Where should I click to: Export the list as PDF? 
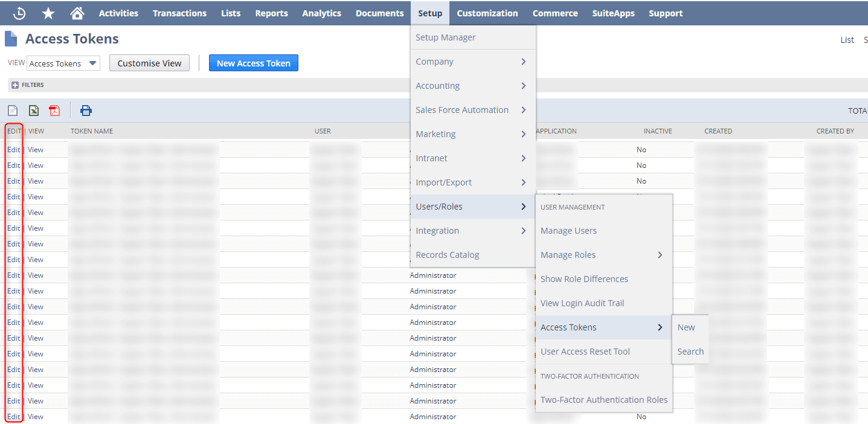[55, 111]
